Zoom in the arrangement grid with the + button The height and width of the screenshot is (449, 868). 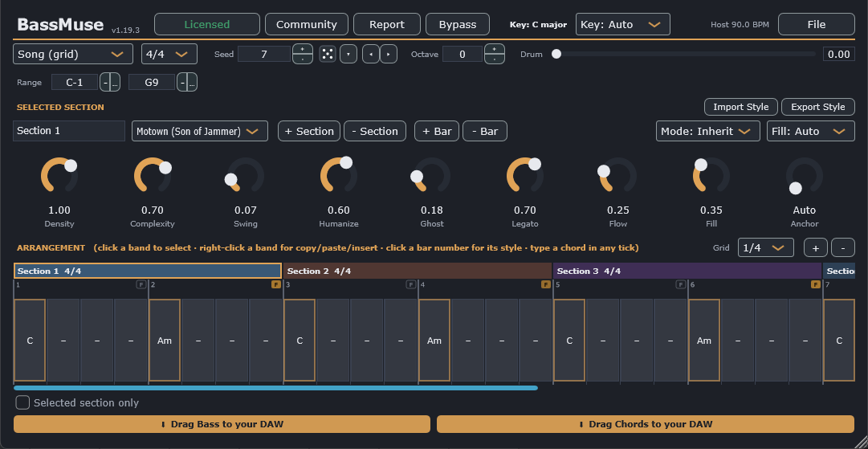tap(816, 247)
